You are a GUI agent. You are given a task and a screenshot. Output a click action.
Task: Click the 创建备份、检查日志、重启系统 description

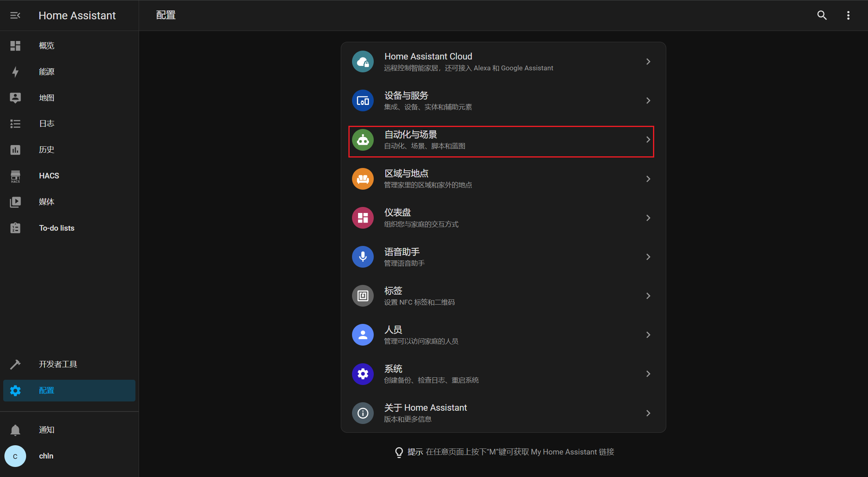(x=432, y=380)
